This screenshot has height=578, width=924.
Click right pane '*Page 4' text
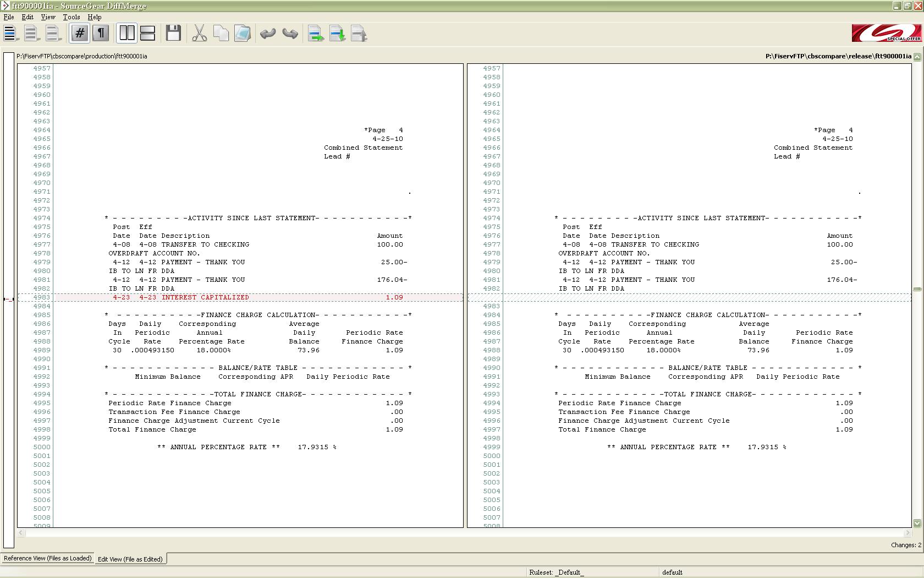(833, 130)
